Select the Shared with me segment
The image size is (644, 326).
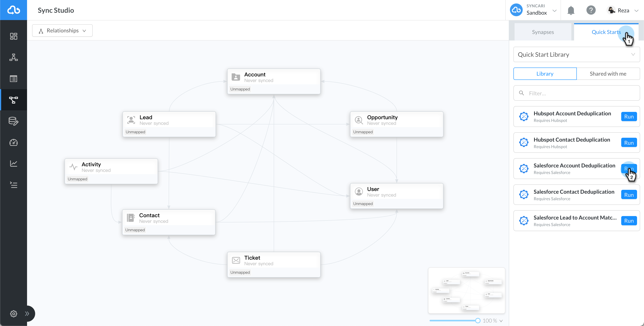pyautogui.click(x=608, y=74)
